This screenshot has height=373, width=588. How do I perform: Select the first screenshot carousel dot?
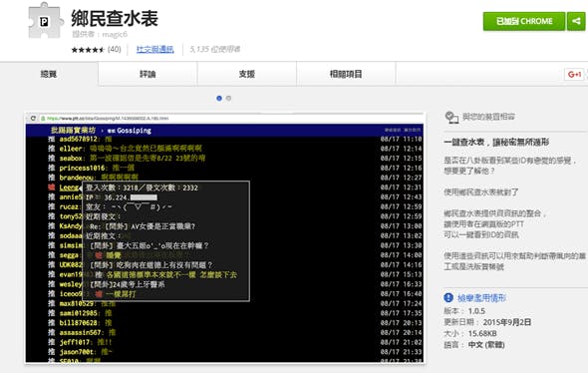tap(219, 99)
